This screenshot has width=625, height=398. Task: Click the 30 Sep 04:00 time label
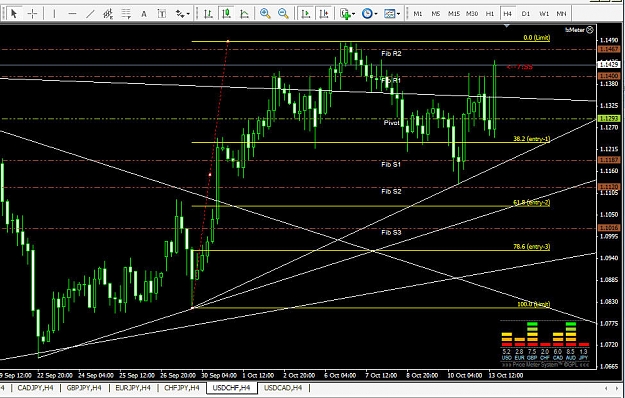click(x=219, y=375)
